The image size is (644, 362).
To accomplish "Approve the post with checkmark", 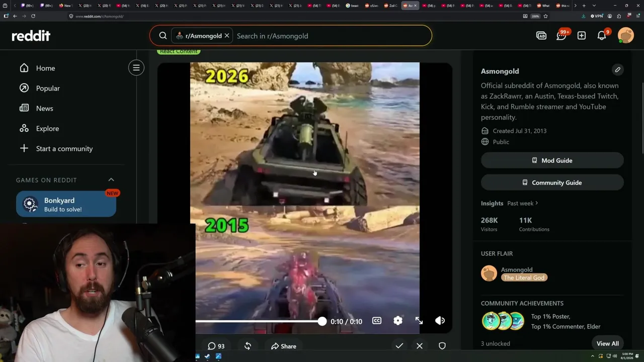I will (x=399, y=346).
